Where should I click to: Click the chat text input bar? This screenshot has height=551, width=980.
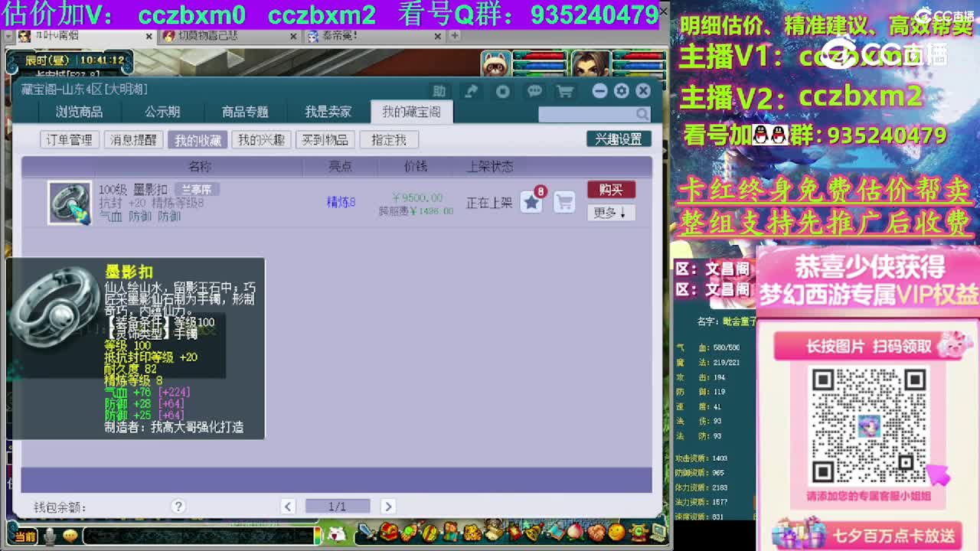tap(198, 536)
